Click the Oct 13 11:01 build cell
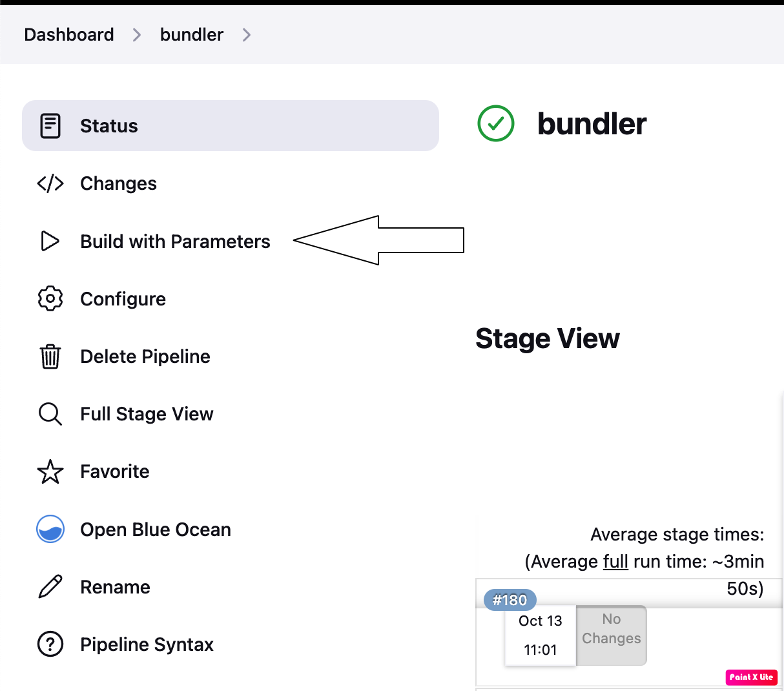This screenshot has width=784, height=691. click(x=540, y=635)
